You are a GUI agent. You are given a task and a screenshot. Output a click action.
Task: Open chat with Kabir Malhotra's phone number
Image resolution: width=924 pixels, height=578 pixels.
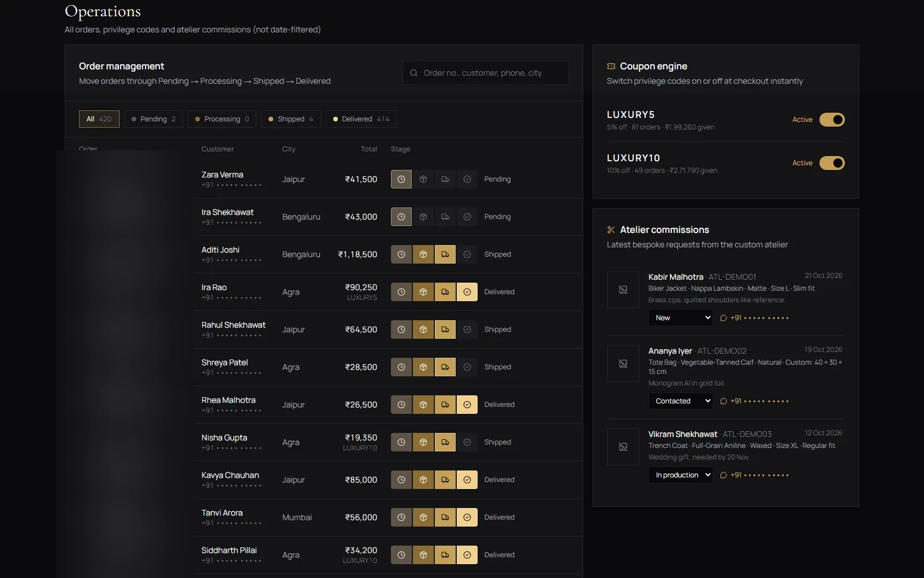[x=754, y=318]
